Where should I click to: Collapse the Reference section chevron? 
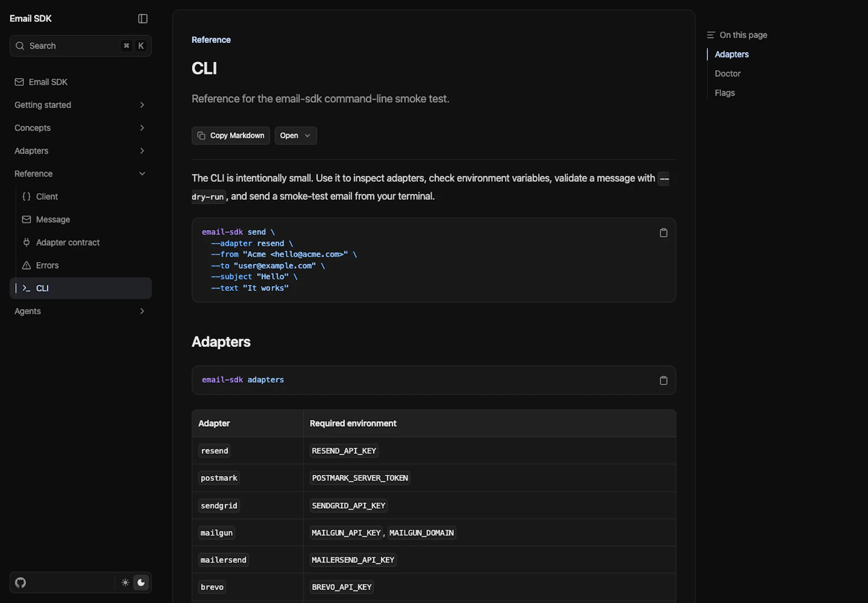pos(142,174)
